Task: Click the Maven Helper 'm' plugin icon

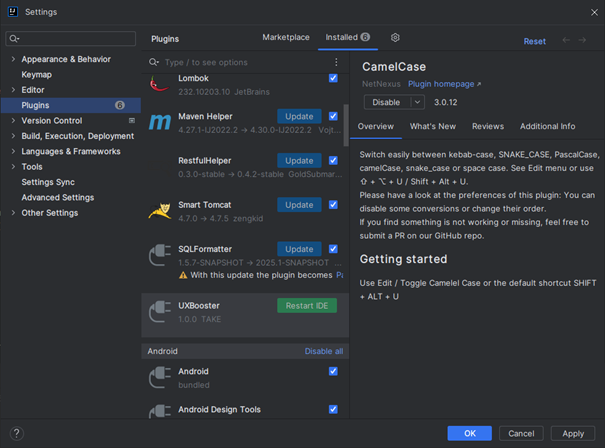Action: pyautogui.click(x=159, y=122)
